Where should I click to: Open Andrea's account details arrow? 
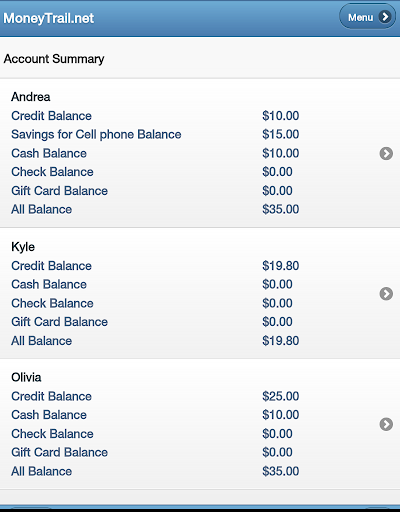pyautogui.click(x=386, y=153)
